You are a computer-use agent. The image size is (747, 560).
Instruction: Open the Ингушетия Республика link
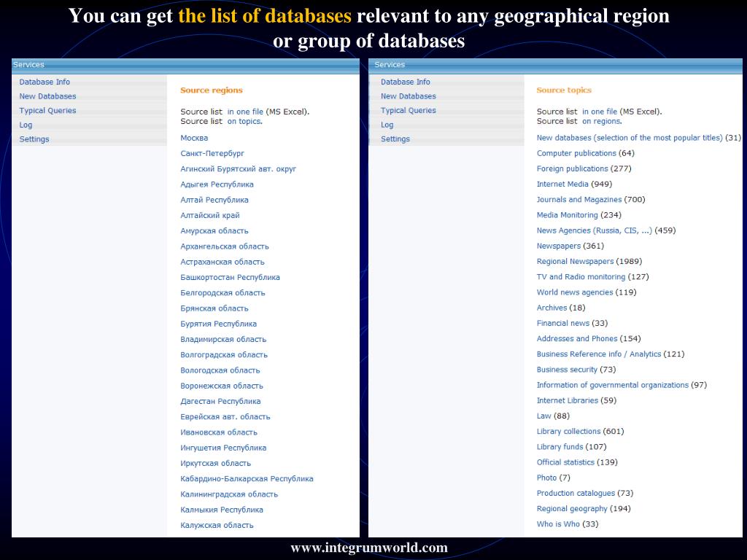point(223,448)
